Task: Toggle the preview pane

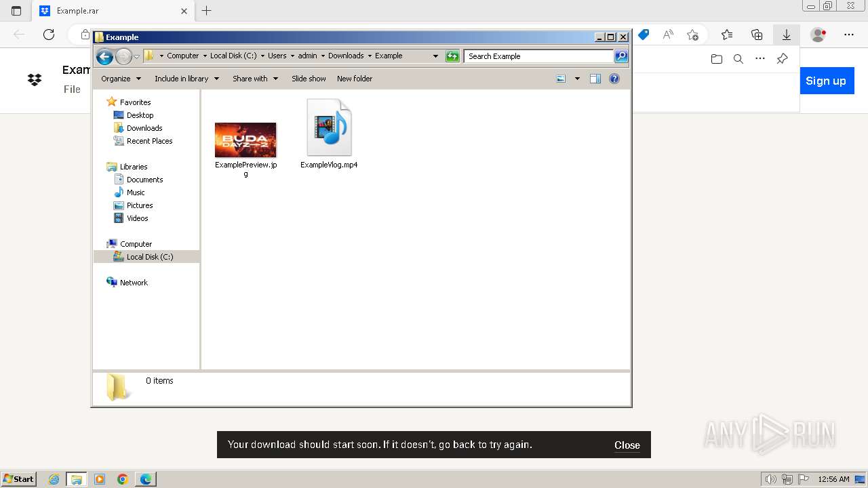Action: tap(595, 79)
